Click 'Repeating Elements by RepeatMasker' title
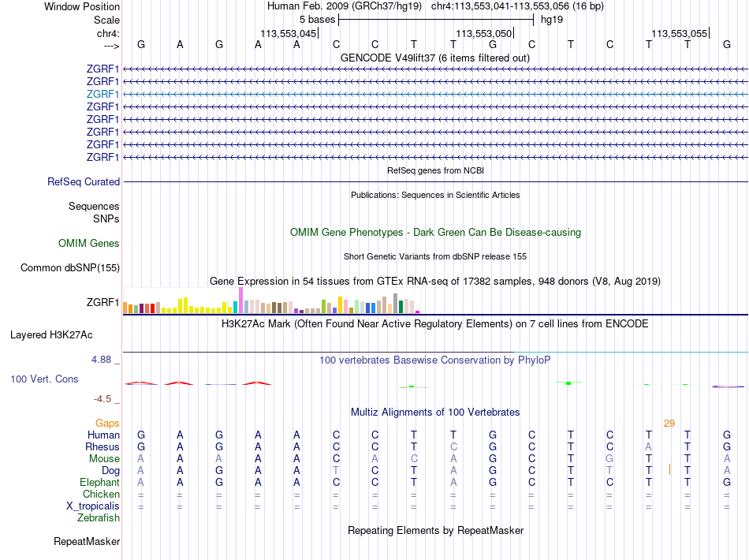 click(x=436, y=530)
